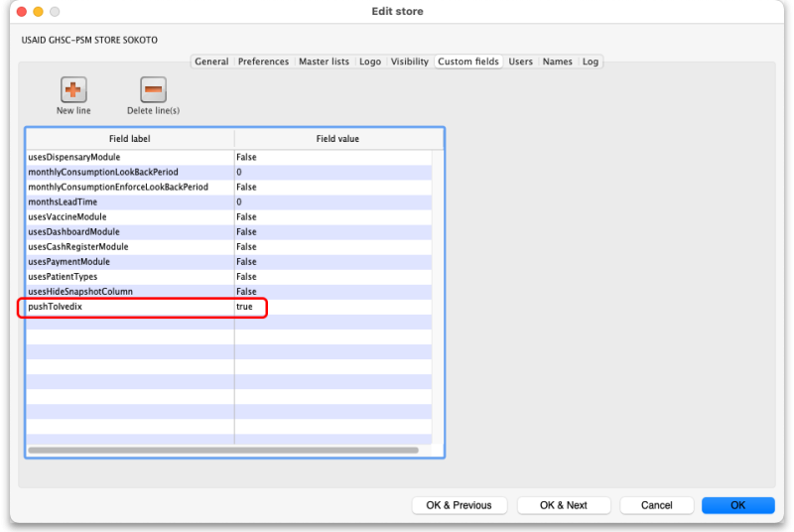794x532 pixels.
Task: Go to the Logo tab
Action: (370, 62)
